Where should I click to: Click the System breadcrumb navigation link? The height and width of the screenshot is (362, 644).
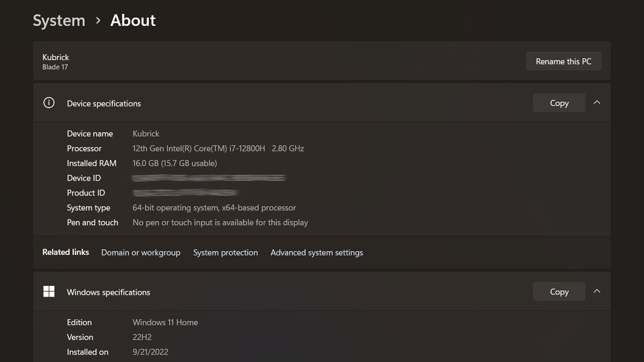pos(59,19)
